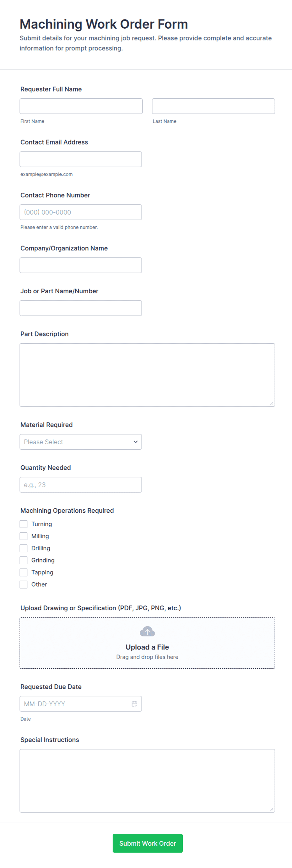The width and height of the screenshot is (292, 868).
Task: Open the calendar icon for Requested Due Date
Action: pyautogui.click(x=135, y=704)
